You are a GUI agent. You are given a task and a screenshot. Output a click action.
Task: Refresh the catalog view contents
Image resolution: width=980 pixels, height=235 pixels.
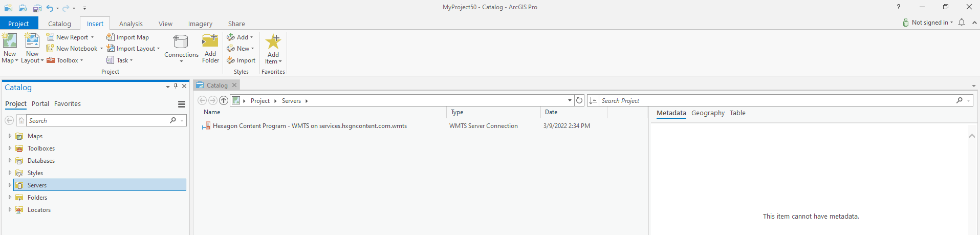579,101
